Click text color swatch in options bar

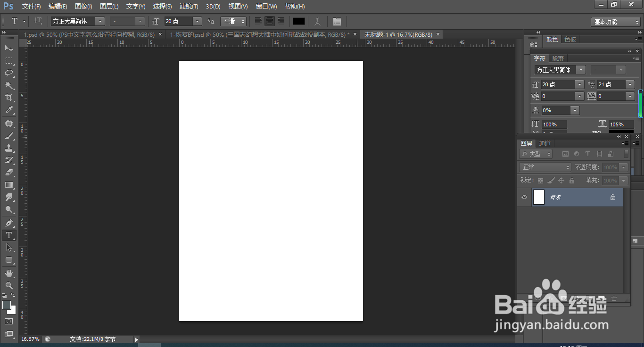point(299,21)
